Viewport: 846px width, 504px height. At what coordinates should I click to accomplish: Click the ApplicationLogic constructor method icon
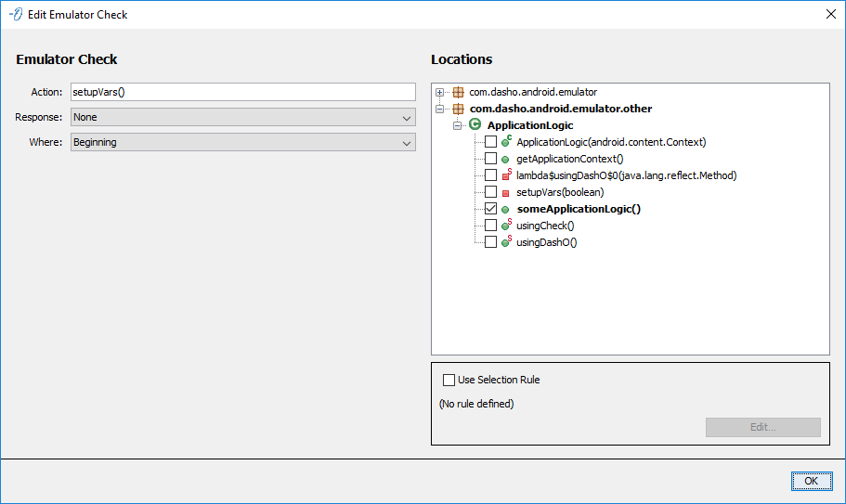(x=506, y=142)
